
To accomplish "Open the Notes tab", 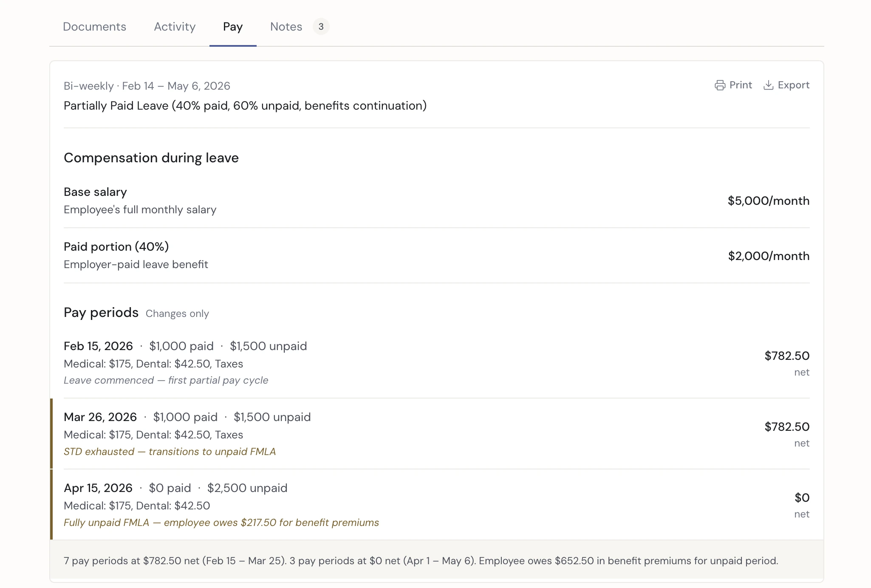I will [x=286, y=27].
